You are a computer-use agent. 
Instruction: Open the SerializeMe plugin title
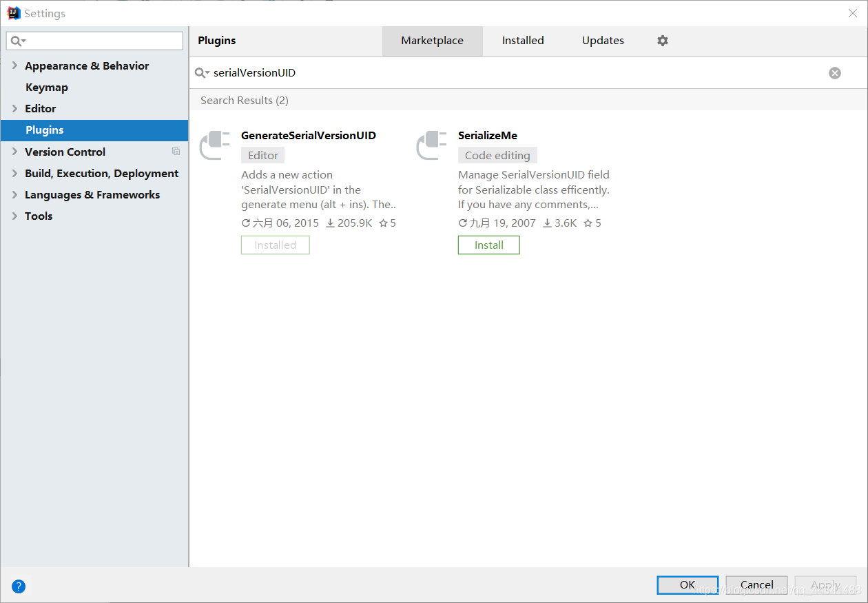pos(488,136)
